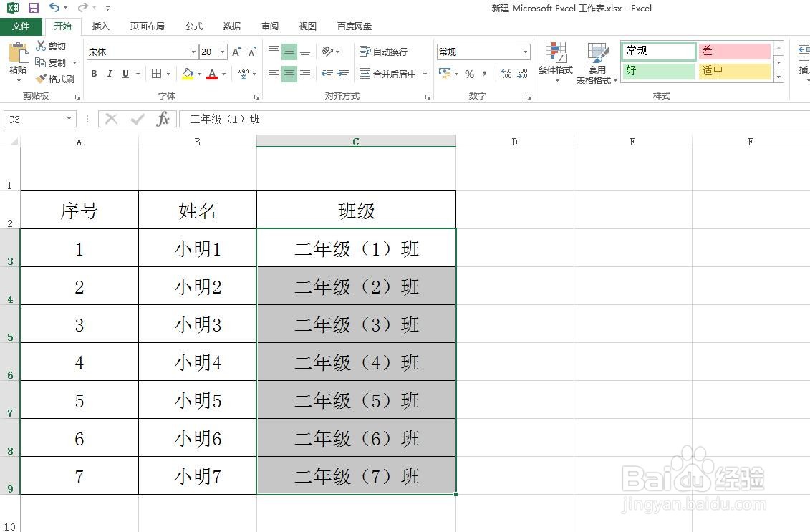Click the cut (剪切) icon
This screenshot has height=532, width=810.
(x=41, y=46)
